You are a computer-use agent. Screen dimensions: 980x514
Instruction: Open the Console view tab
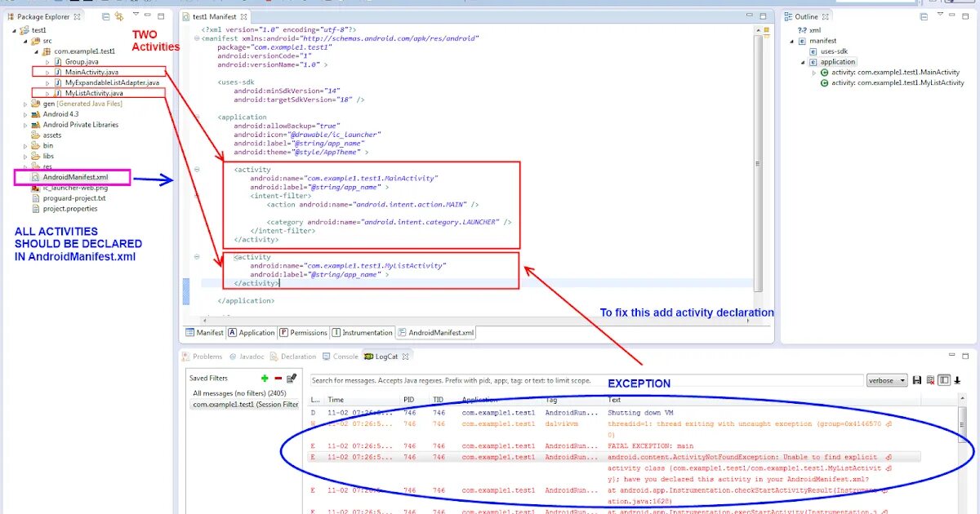341,357
